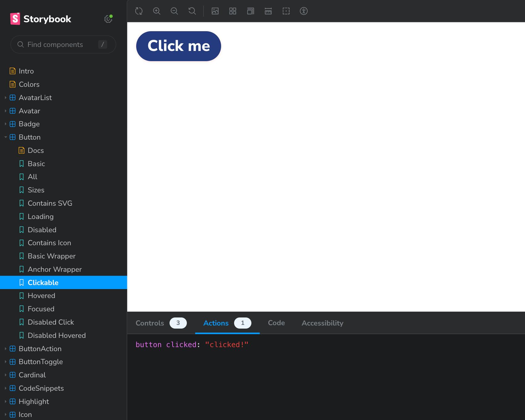Collapse the Button component tree
The image size is (525, 420).
coord(6,137)
